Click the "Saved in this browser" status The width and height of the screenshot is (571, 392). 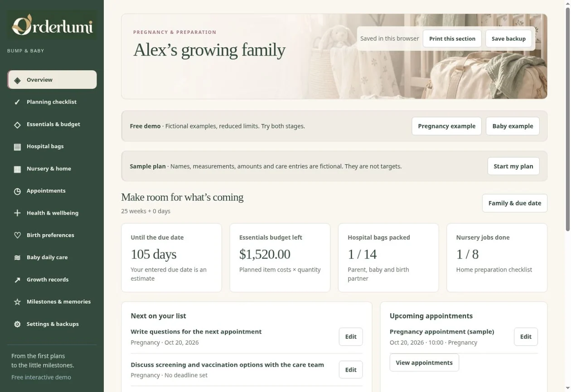[x=390, y=38]
